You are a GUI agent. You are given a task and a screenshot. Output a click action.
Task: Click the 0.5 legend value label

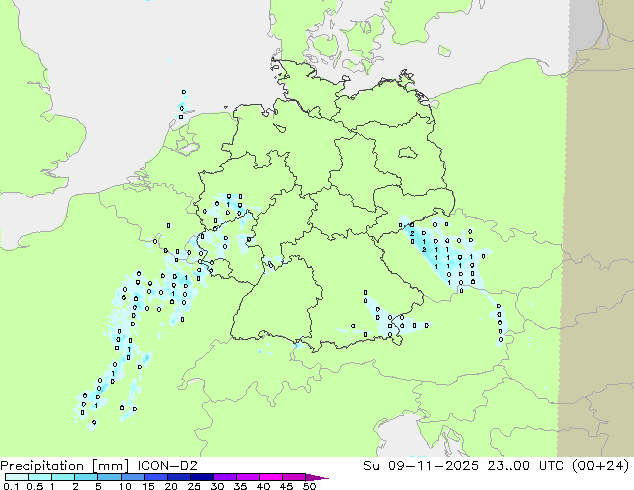click(35, 486)
